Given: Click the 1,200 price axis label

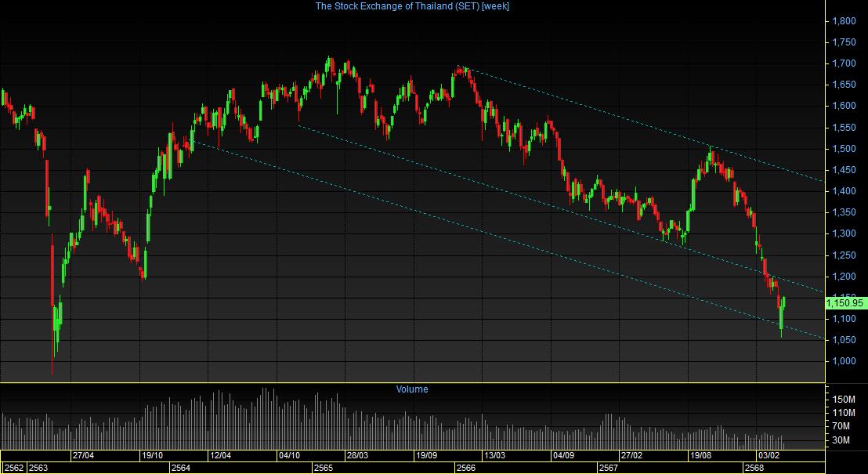Looking at the screenshot, I should coord(844,277).
